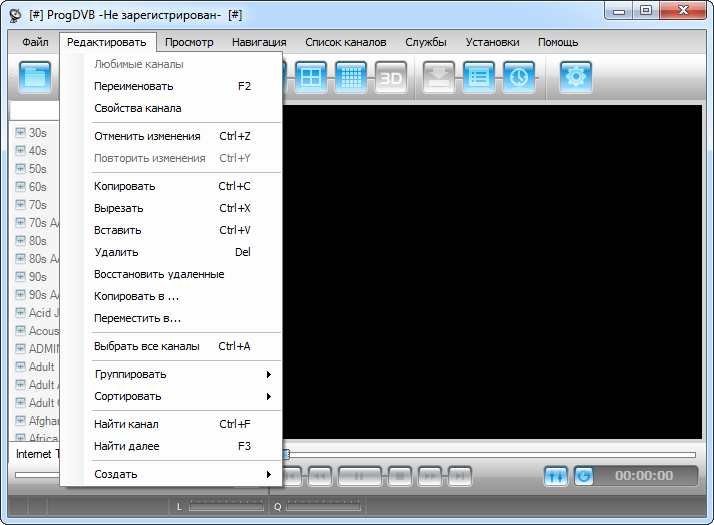Open the Группировать submenu
The height and width of the screenshot is (525, 714).
[182, 374]
